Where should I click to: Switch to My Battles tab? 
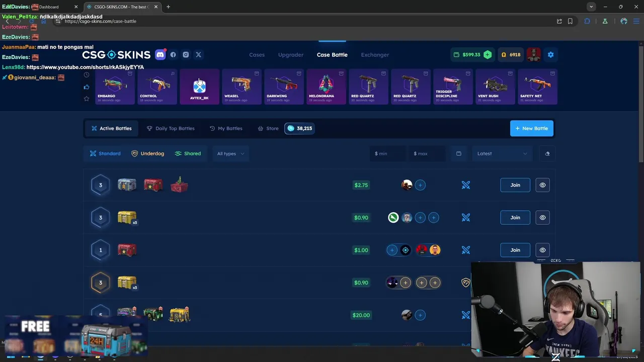click(x=226, y=128)
